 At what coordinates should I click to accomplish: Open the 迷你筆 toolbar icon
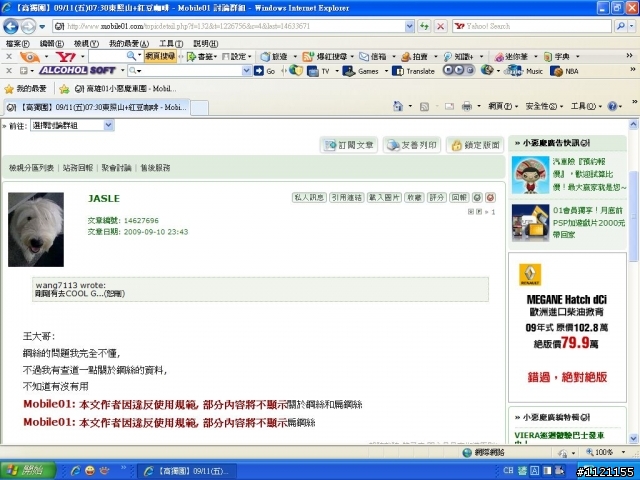(511, 57)
